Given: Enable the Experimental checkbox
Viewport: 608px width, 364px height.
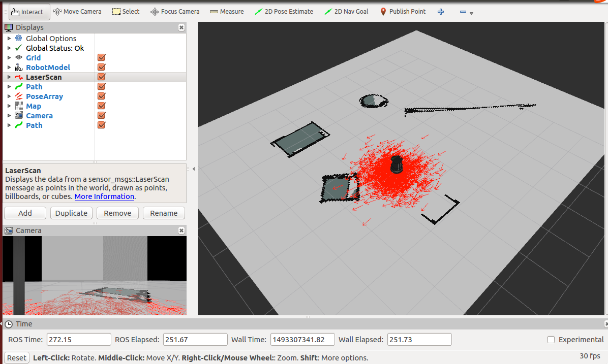Looking at the screenshot, I should pos(551,340).
